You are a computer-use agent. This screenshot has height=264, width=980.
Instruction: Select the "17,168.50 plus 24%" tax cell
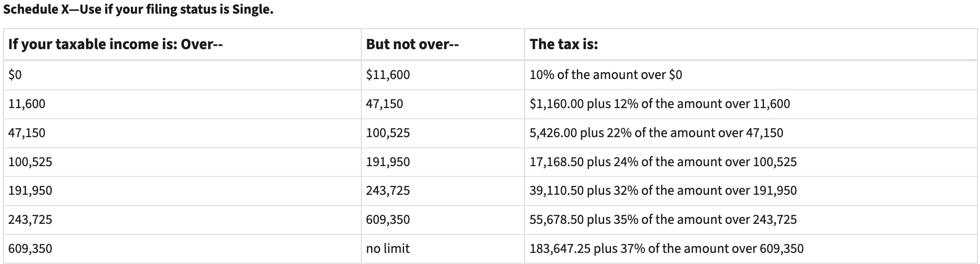(663, 162)
